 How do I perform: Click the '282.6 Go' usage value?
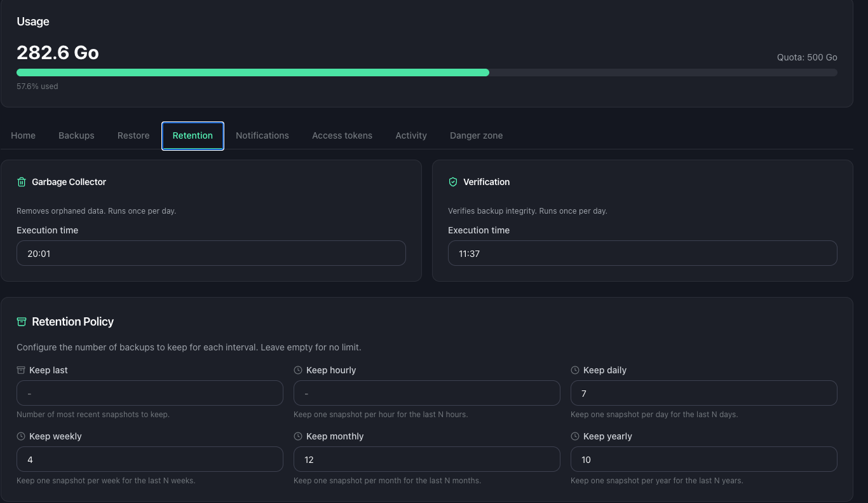[x=58, y=52]
